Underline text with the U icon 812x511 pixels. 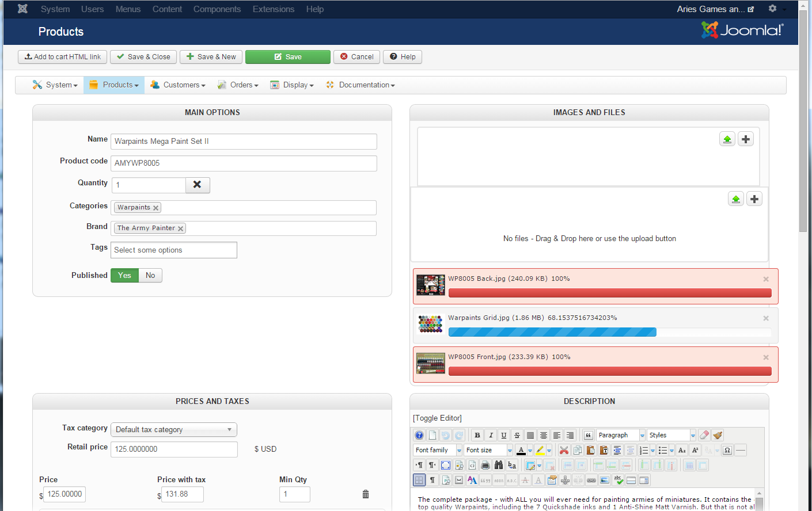coord(504,435)
